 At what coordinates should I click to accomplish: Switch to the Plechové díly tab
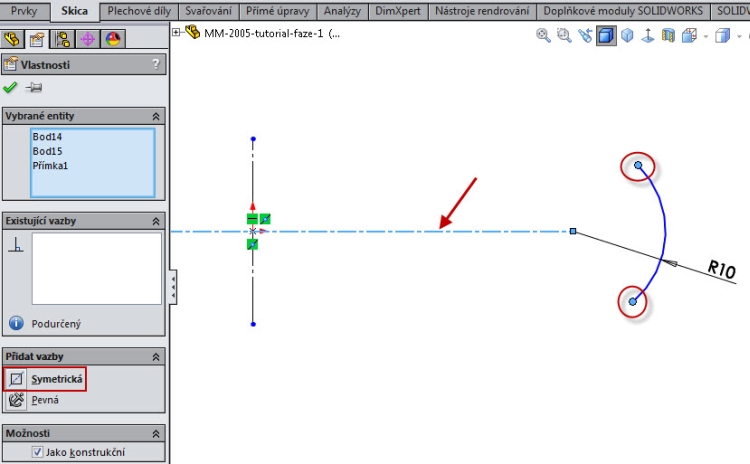[139, 11]
